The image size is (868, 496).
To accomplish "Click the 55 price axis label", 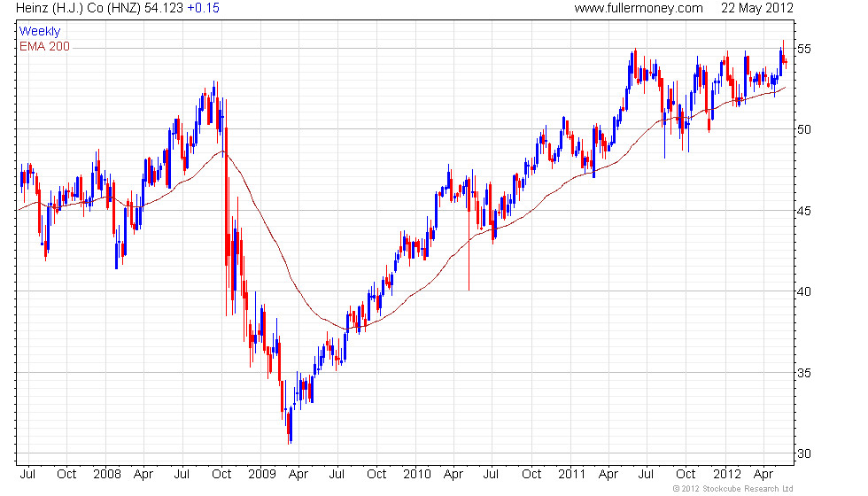I will (804, 49).
